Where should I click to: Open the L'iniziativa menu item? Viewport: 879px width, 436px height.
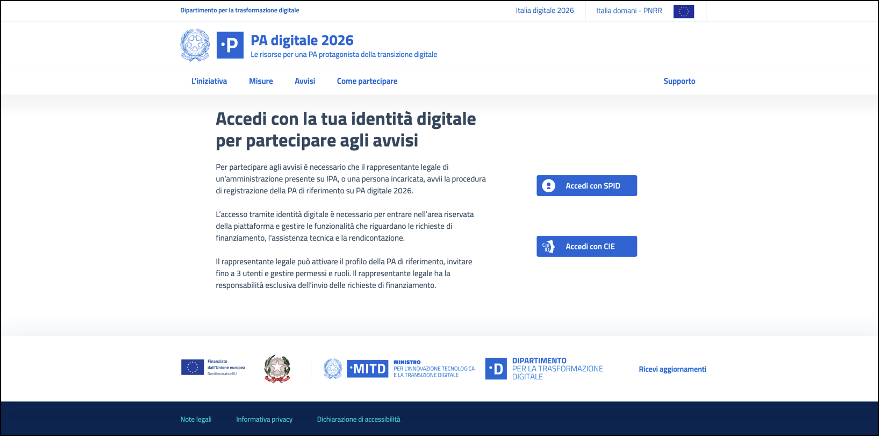(x=209, y=81)
